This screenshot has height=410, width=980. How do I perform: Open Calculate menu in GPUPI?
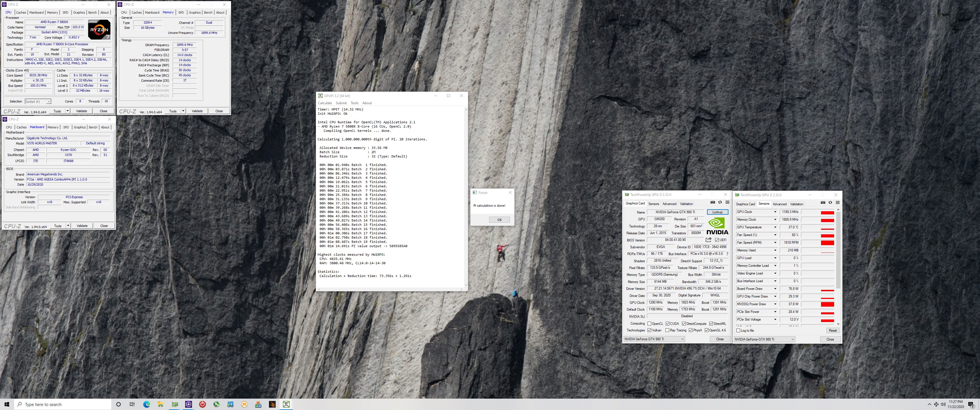(x=325, y=103)
